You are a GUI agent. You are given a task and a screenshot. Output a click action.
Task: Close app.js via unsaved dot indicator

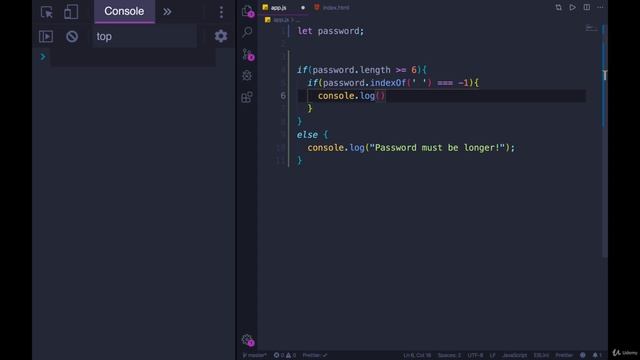coord(303,8)
